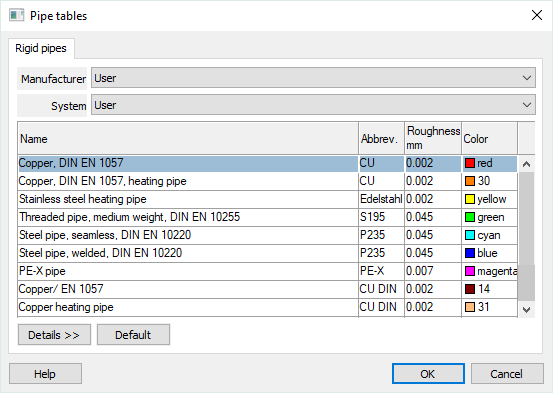Screen dimensions: 553x393
Task: Click the orange color swatch labeled 30
Action: click(x=470, y=181)
